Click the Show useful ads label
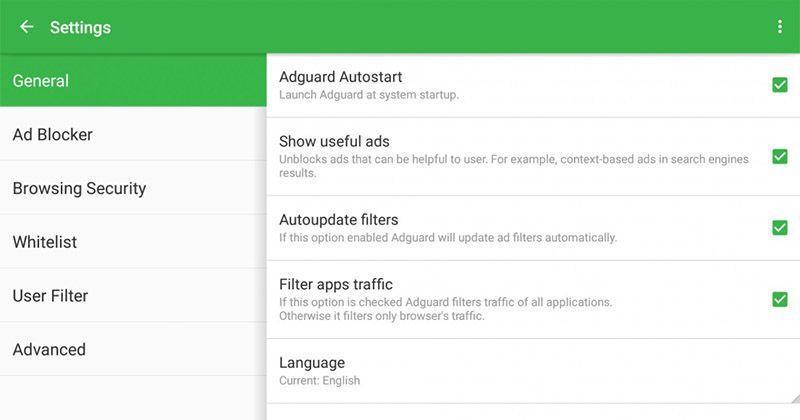800x420 pixels. (x=334, y=141)
